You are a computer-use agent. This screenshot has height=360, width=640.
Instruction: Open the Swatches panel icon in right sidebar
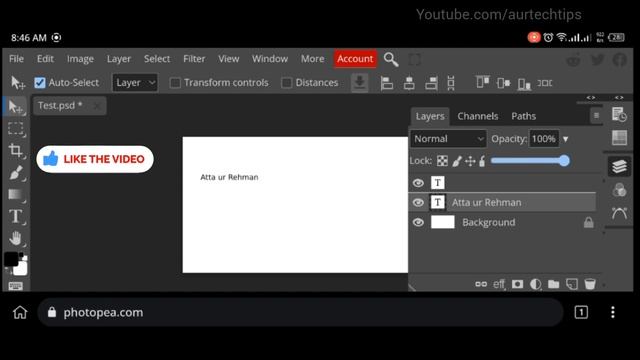coord(619,138)
